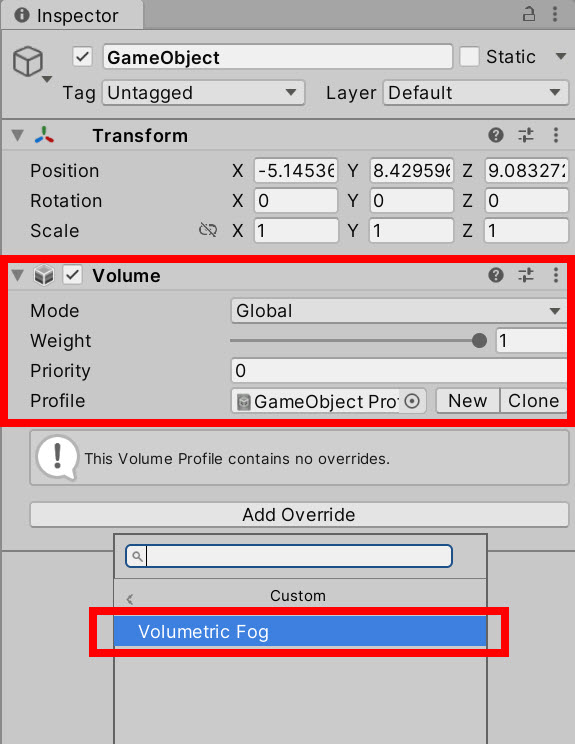Click the Add Override button
This screenshot has width=575, height=744.
point(299,515)
